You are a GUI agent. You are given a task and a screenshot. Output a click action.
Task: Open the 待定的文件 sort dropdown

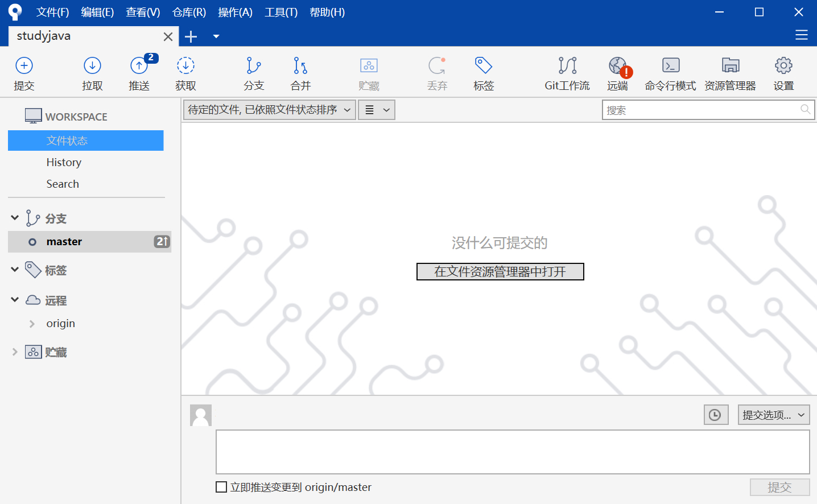coord(270,110)
